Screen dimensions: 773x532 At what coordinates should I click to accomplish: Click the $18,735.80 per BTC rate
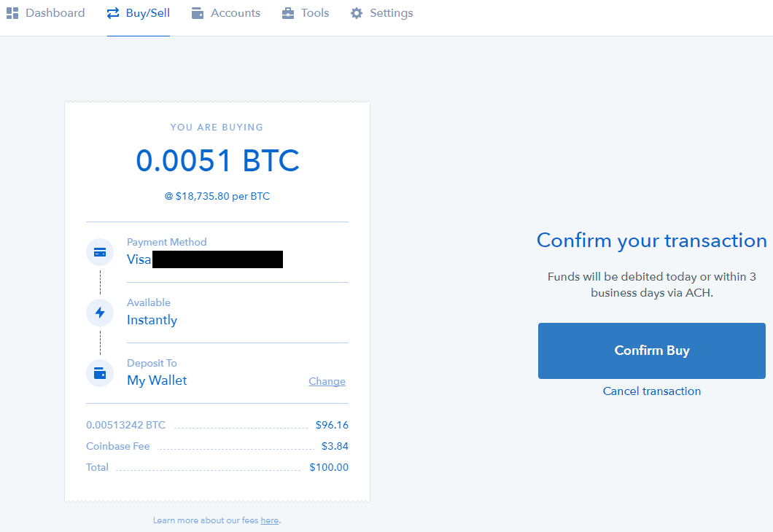click(x=217, y=195)
